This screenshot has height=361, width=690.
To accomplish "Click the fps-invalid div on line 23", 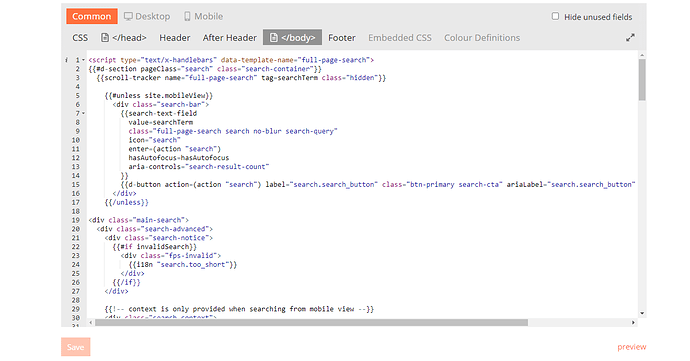I will click(171, 255).
